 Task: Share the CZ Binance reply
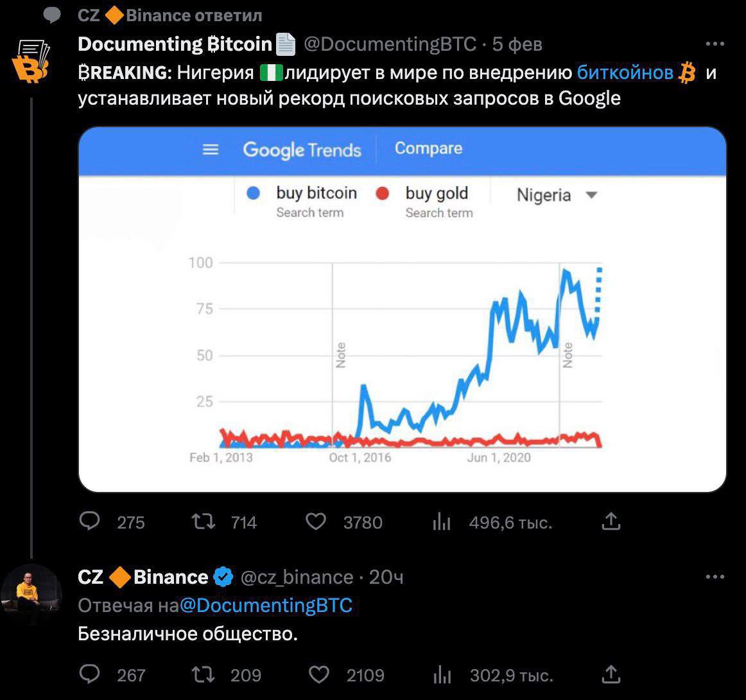tap(611, 674)
